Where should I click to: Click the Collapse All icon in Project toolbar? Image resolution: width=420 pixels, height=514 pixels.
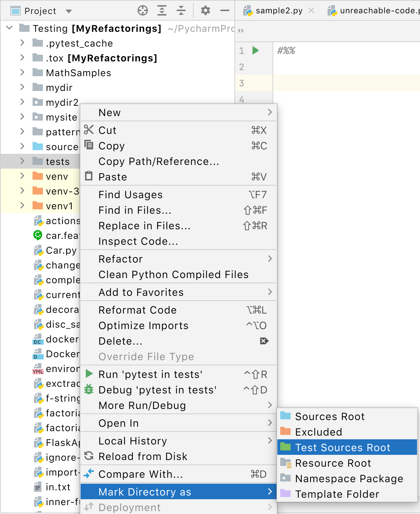pos(181,11)
